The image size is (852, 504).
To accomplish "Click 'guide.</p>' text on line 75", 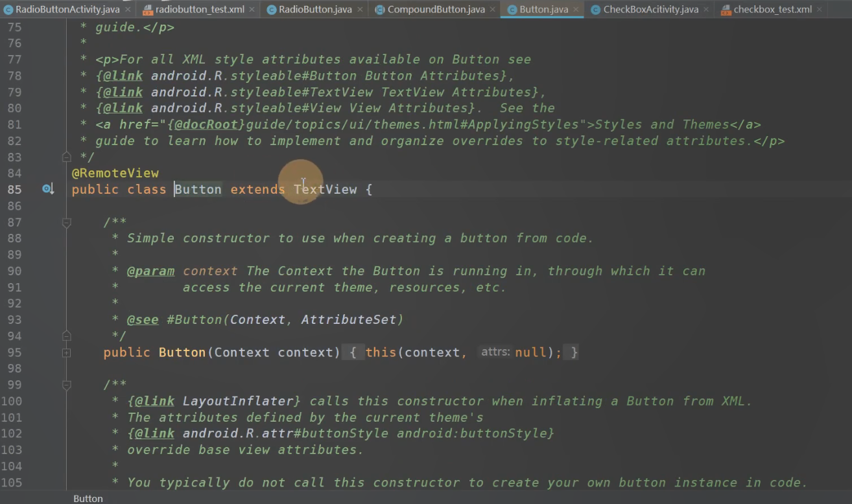I will (135, 27).
